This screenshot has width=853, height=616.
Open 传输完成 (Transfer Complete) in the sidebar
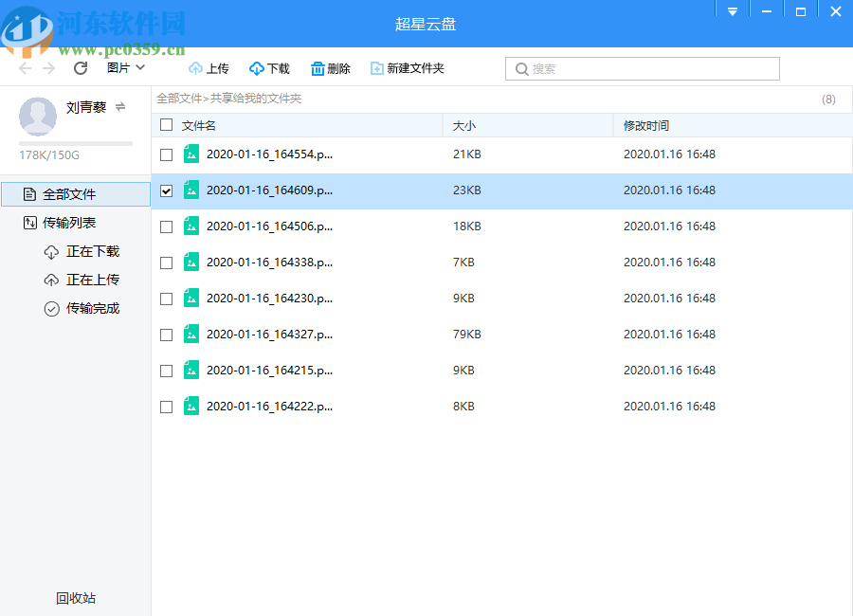pyautogui.click(x=91, y=308)
